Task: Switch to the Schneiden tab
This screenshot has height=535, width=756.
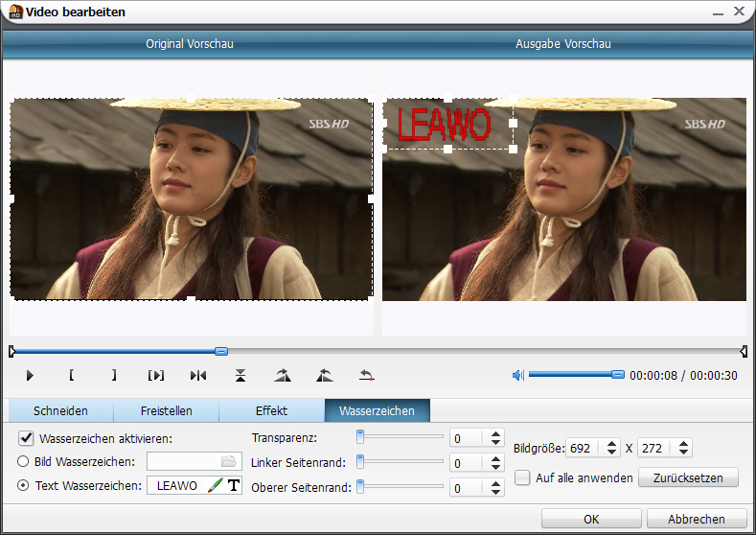Action: click(60, 411)
